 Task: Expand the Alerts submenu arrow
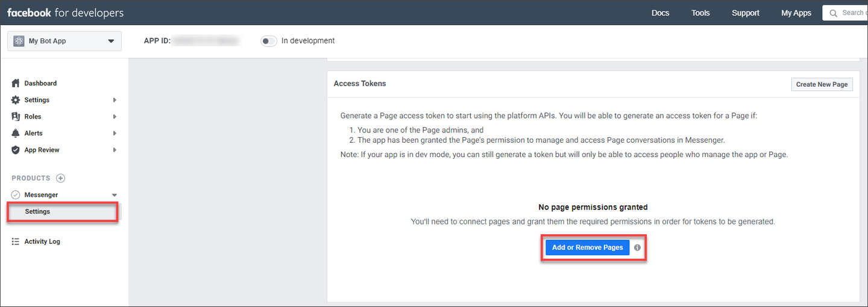pos(115,133)
